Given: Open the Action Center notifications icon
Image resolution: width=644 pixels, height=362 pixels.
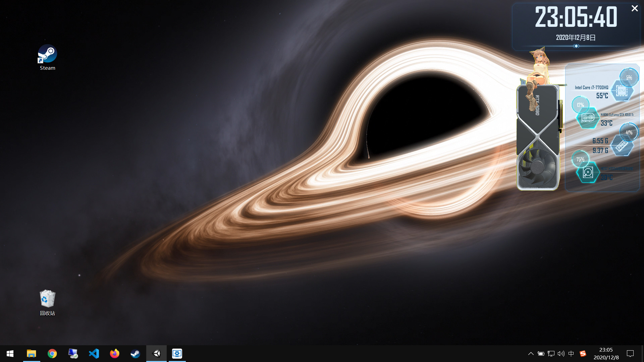Looking at the screenshot, I should pos(630,354).
